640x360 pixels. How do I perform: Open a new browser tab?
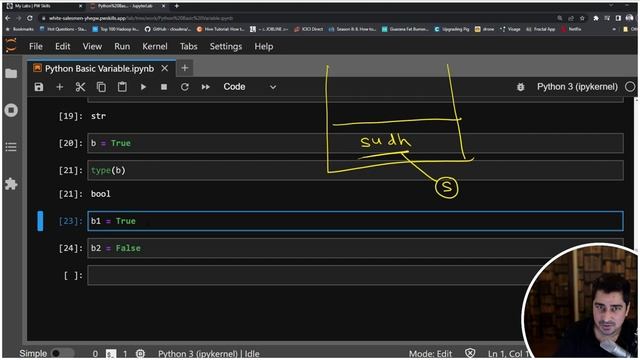click(x=177, y=6)
